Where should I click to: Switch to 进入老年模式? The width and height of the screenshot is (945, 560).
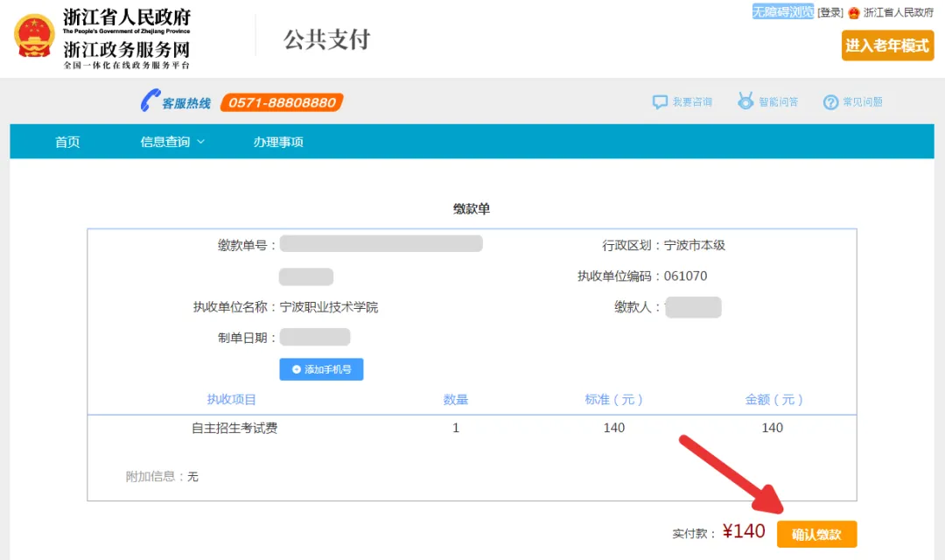887,45
